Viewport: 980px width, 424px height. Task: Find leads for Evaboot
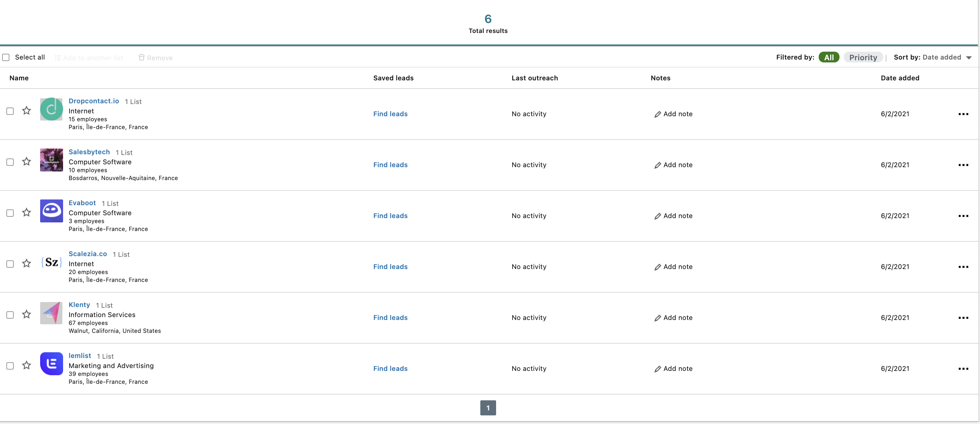390,216
